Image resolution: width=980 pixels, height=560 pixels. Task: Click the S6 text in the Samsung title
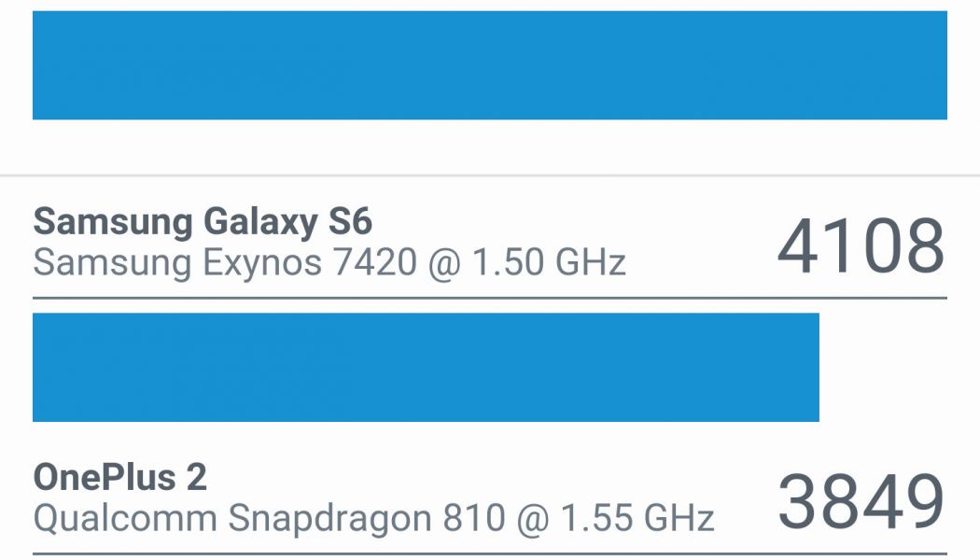[349, 222]
